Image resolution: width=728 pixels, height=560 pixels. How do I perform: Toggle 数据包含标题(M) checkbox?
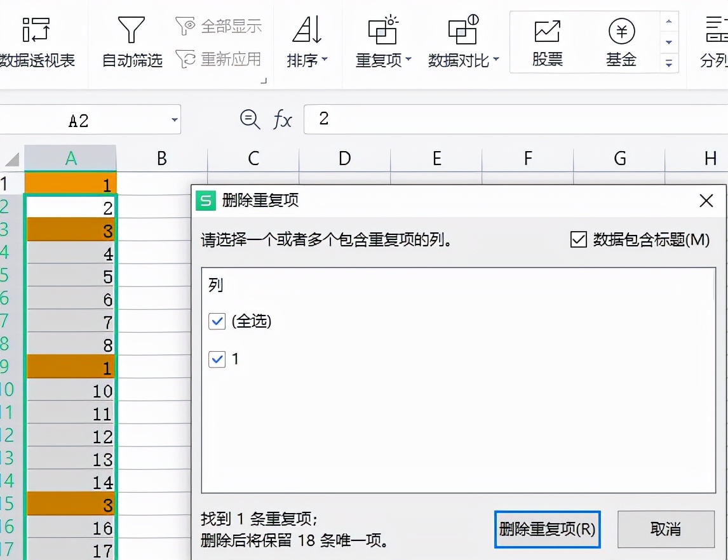click(579, 239)
